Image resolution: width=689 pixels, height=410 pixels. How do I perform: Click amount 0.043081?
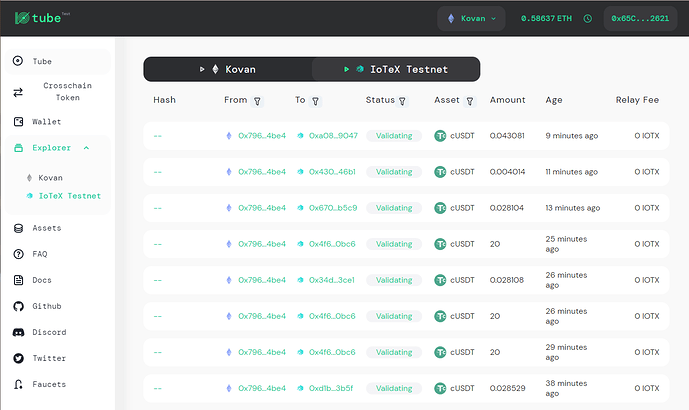pos(507,136)
